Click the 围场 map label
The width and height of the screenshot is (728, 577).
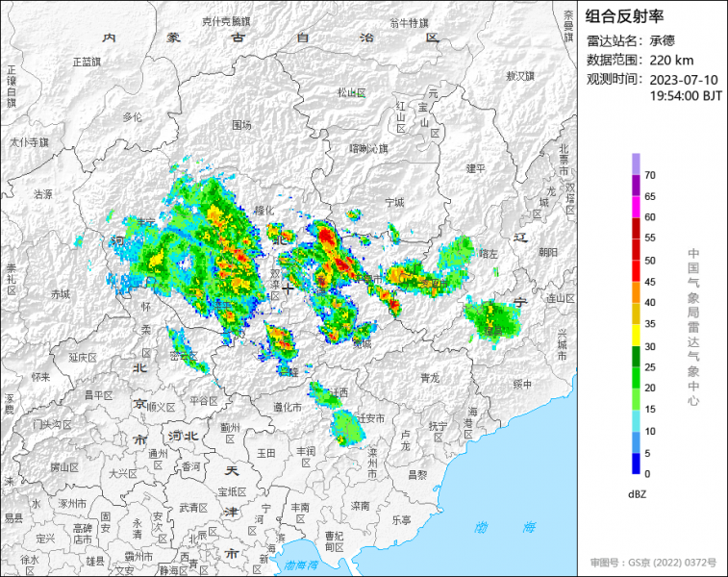pos(241,125)
